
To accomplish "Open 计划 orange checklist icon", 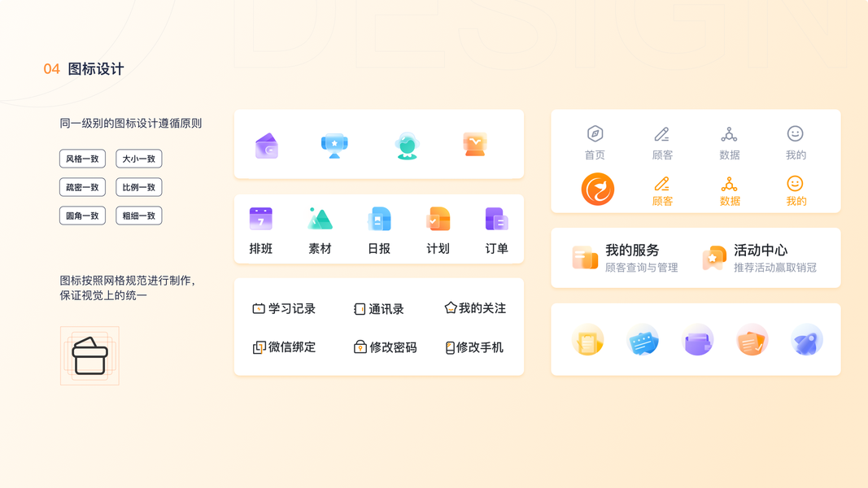I will click(x=438, y=219).
